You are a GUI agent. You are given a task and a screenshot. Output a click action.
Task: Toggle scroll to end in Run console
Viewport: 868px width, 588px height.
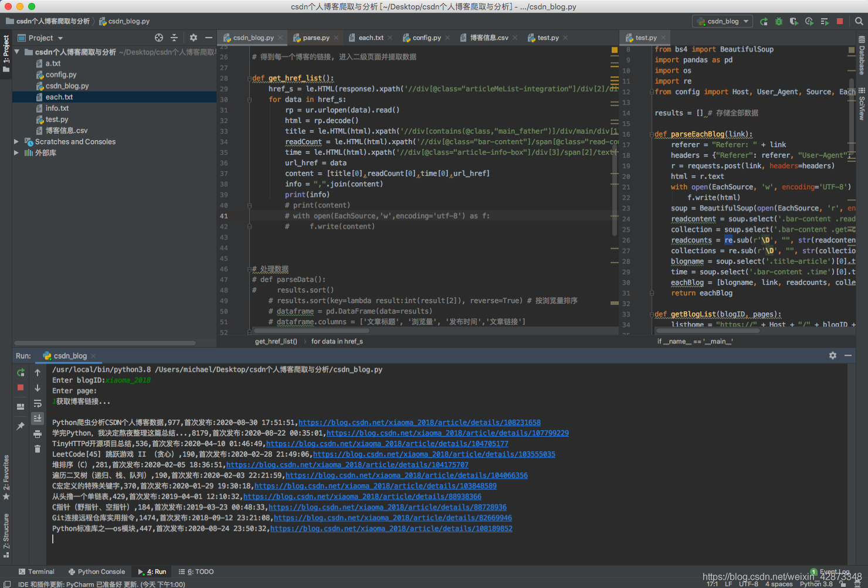tap(38, 418)
